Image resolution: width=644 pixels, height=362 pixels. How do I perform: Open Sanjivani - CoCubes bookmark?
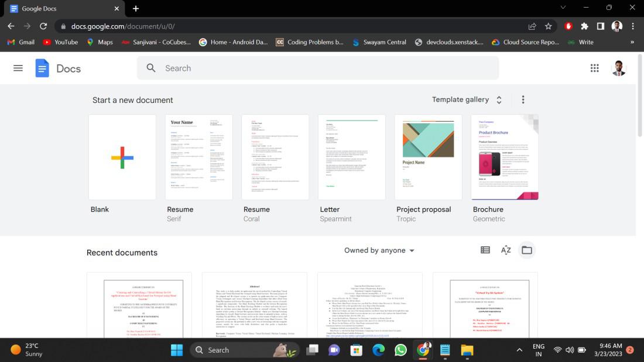tap(156, 42)
